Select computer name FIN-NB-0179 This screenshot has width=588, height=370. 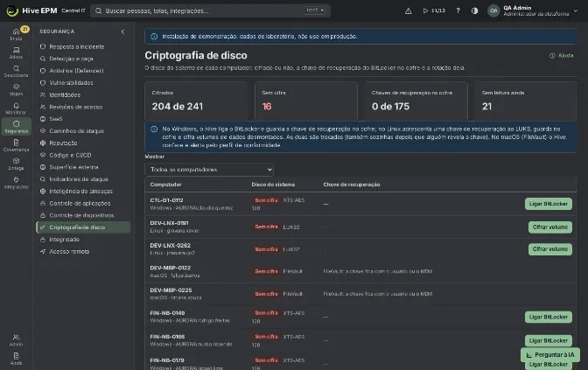coord(167,360)
